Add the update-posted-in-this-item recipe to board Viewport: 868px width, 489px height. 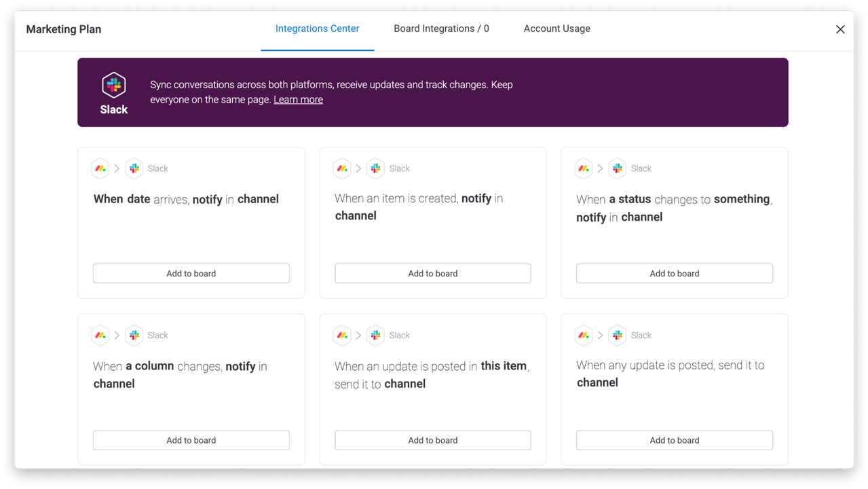[x=432, y=440]
